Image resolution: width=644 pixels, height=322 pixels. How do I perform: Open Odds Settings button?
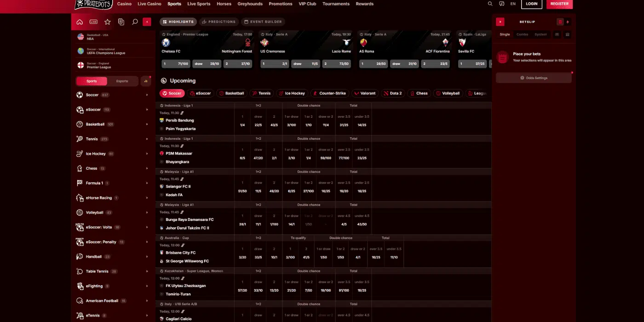tap(534, 78)
